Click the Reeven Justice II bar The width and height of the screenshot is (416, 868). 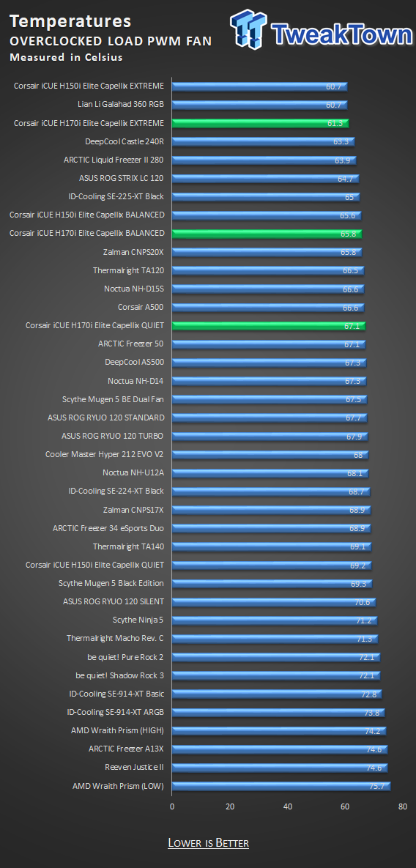click(280, 767)
